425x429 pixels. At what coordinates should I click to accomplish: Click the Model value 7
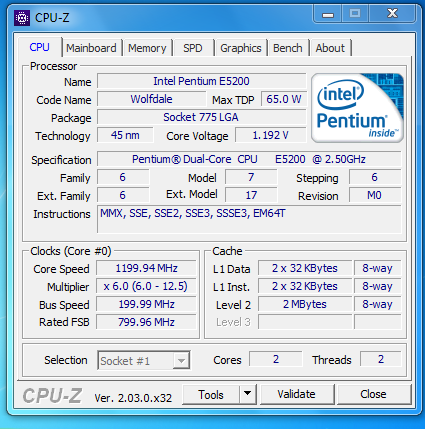251,177
